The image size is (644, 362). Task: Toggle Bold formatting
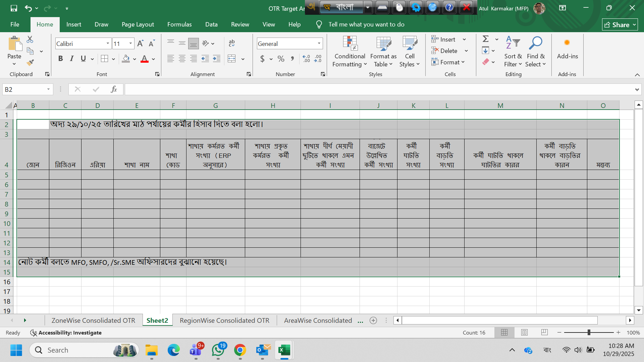(60, 59)
